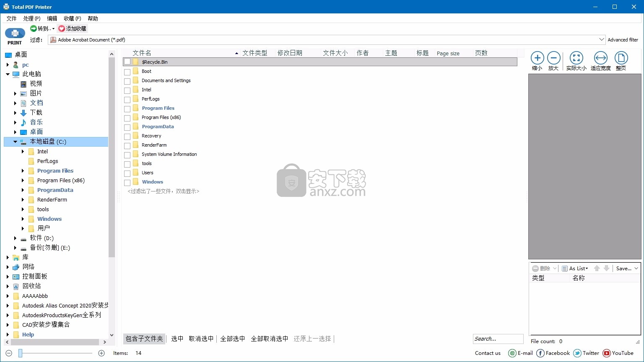The width and height of the screenshot is (644, 362).
Task: Collapse the 本地磁盘 (C:) tree node
Action: click(16, 142)
